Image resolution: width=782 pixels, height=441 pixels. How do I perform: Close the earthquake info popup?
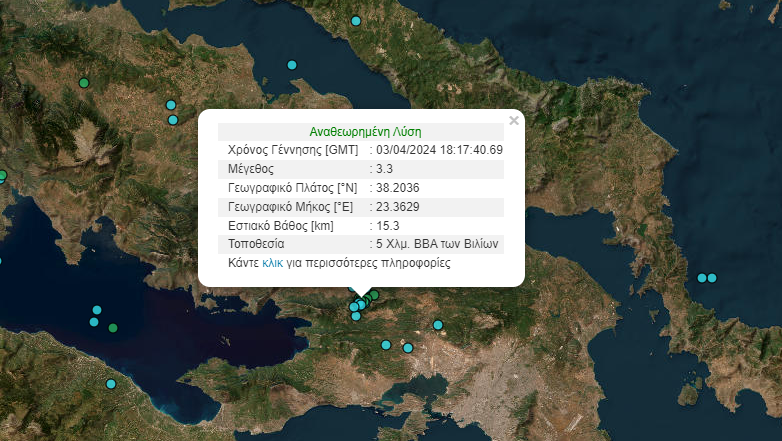click(514, 121)
